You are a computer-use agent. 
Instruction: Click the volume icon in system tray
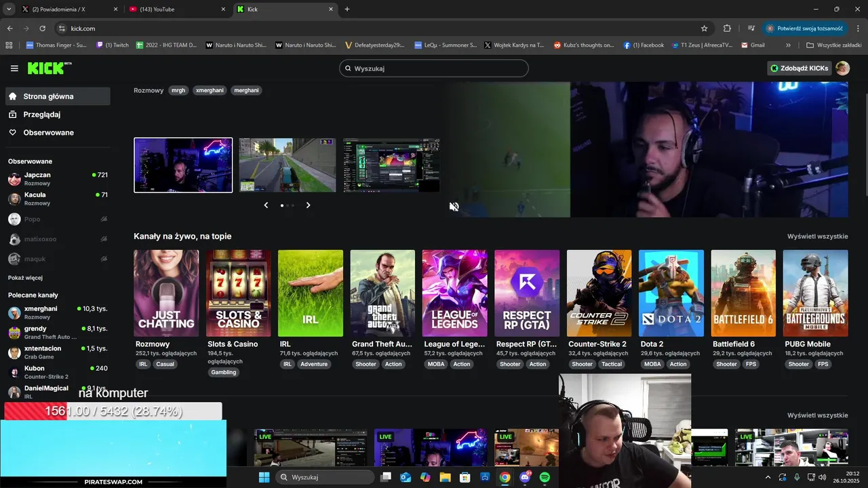(x=822, y=477)
